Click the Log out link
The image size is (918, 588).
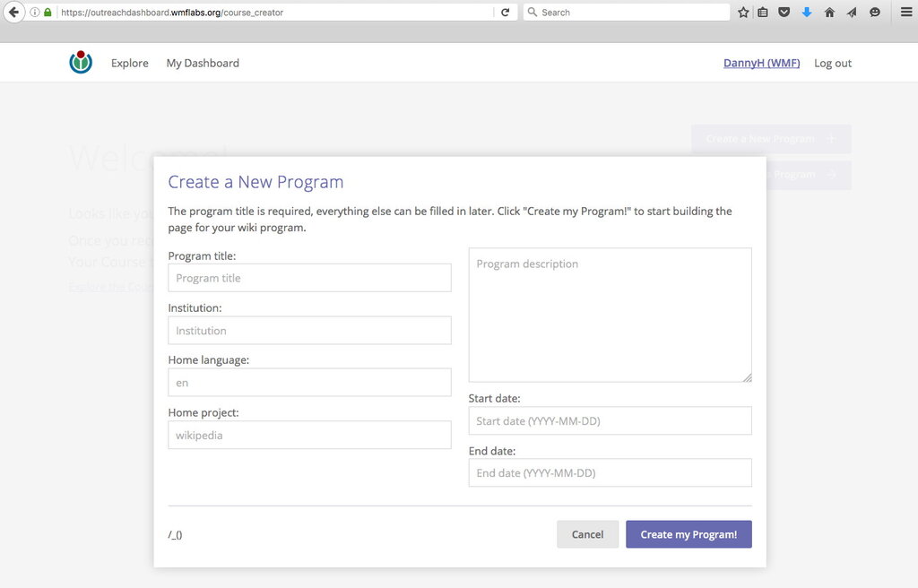833,64
